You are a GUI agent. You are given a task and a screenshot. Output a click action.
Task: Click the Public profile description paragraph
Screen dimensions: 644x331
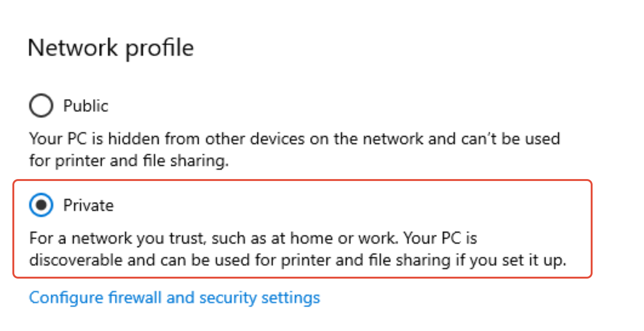click(x=295, y=150)
